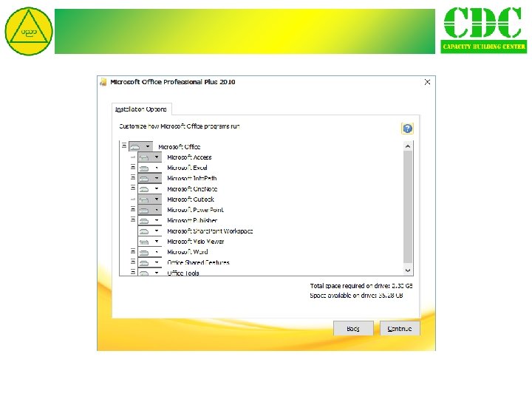Select the Microsoft OneNote label
This screenshot has height=399, width=532.
click(192, 189)
